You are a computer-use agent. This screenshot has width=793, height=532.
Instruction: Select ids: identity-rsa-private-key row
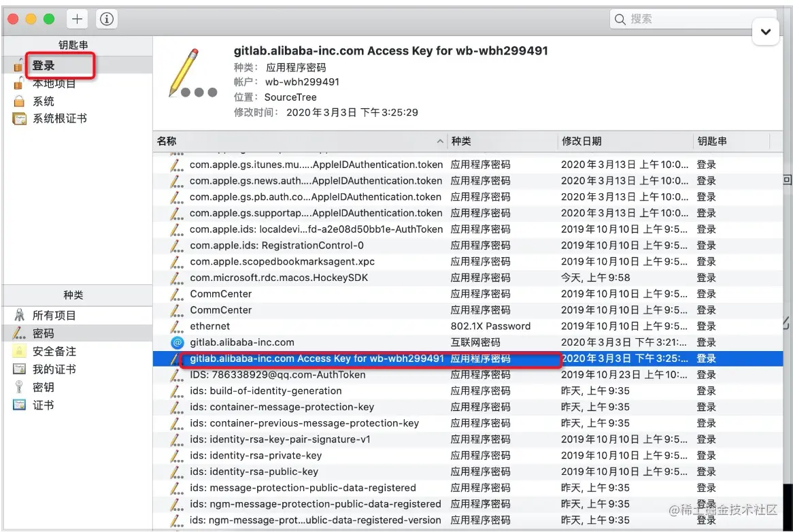pos(468,456)
